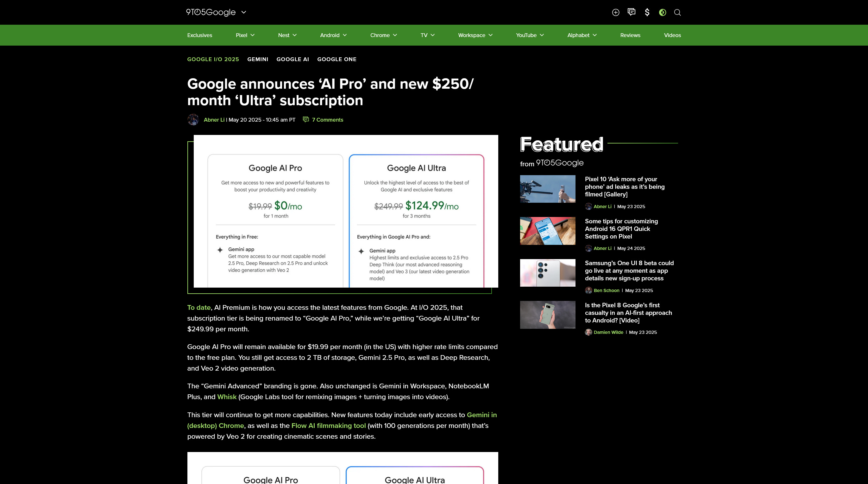
Task: Open Damien Wilde author link
Action: click(608, 332)
